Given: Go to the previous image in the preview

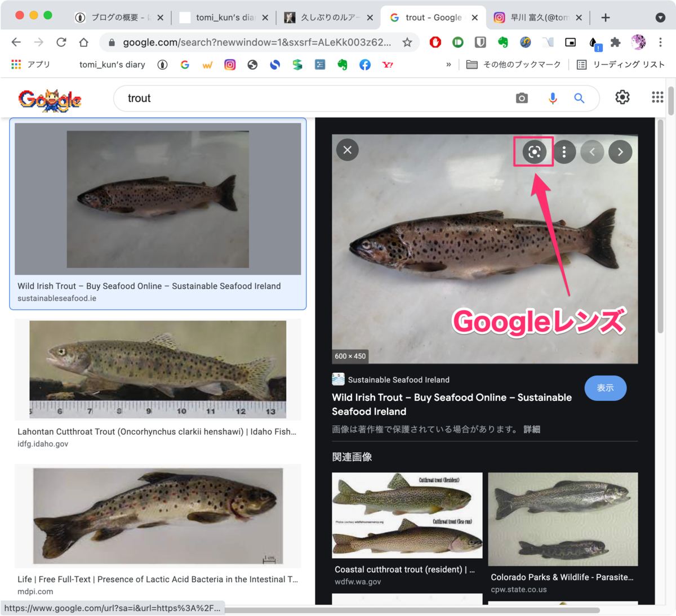Looking at the screenshot, I should click(592, 151).
